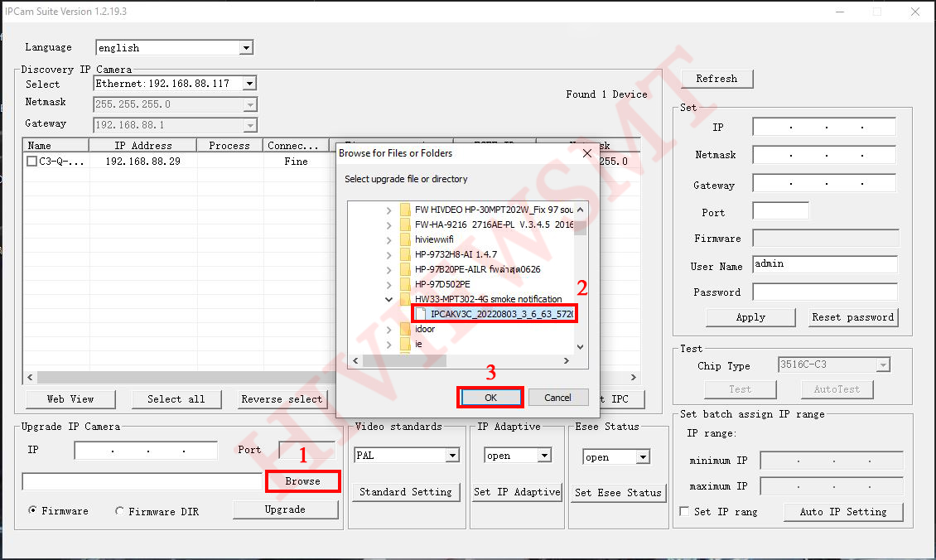
Task: Open the Video standards PAL dropdown
Action: [451, 456]
